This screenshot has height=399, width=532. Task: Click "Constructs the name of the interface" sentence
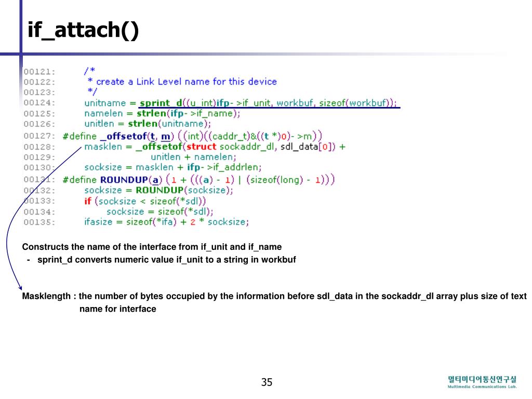point(152,247)
